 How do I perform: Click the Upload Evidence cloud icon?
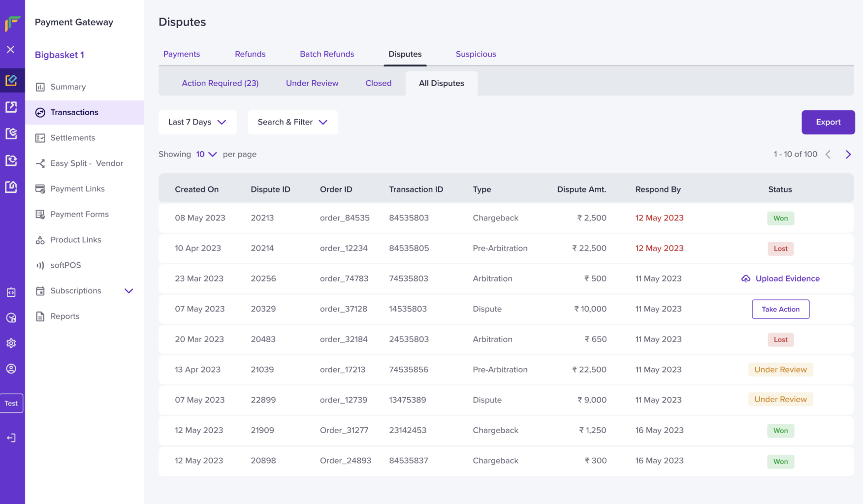[746, 279]
